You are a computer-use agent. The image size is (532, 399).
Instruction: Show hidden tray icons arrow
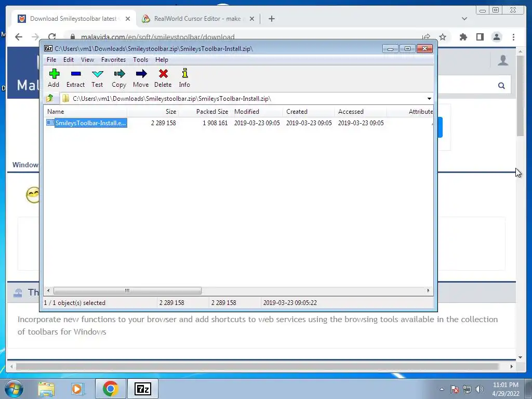tap(442, 389)
